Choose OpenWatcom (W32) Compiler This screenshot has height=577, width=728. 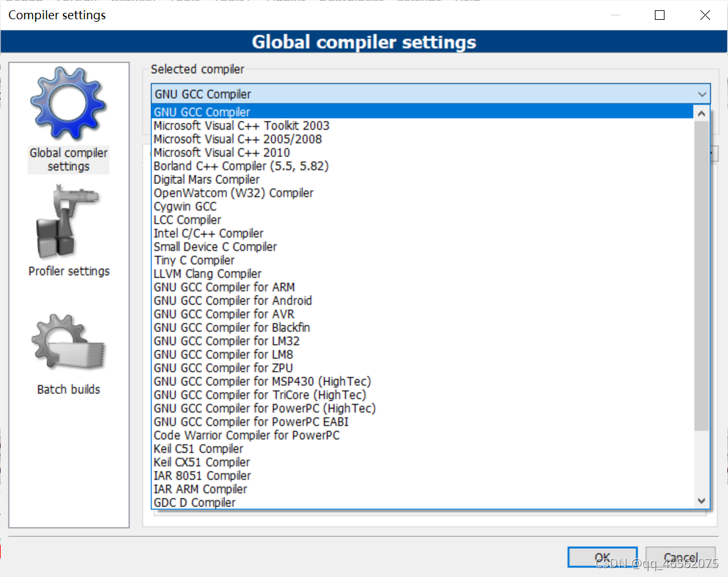pyautogui.click(x=422, y=193)
